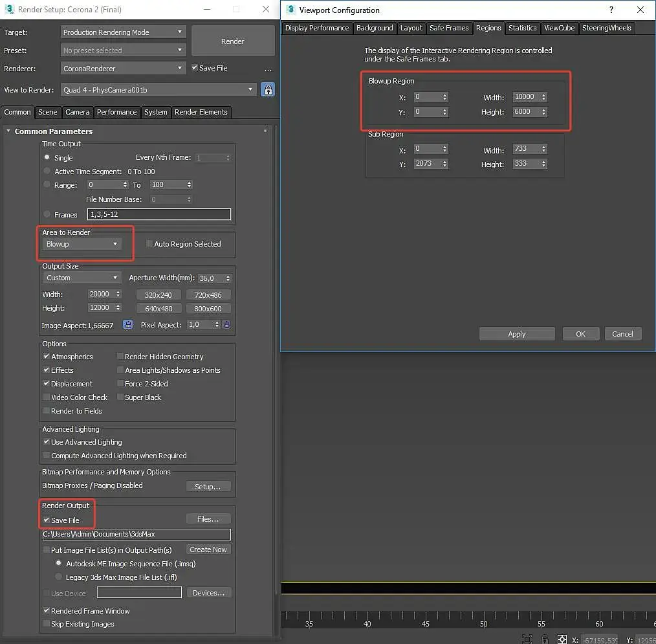Click the rollout drag handle dots icon
The height and width of the screenshot is (644, 656).
tap(265, 131)
